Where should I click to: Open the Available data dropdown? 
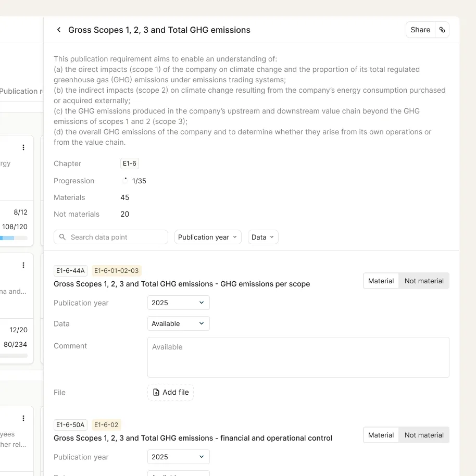coord(179,323)
